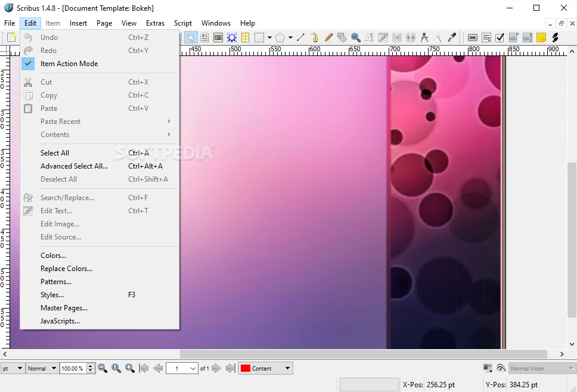Image resolution: width=577 pixels, height=392 pixels.
Task: Expand the Paste Recent submenu
Action: (x=100, y=122)
